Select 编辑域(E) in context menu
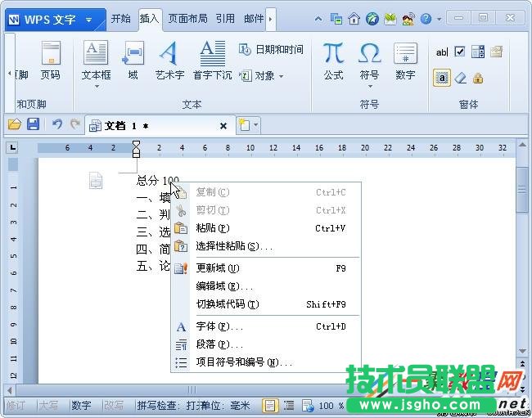Image resolution: width=532 pixels, height=418 pixels. (266, 286)
